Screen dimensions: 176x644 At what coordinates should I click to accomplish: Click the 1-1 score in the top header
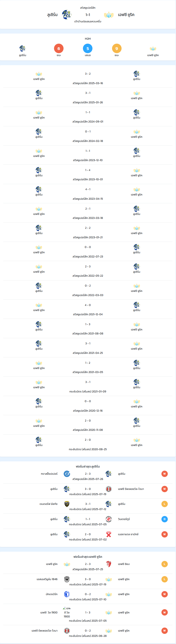(88, 15)
